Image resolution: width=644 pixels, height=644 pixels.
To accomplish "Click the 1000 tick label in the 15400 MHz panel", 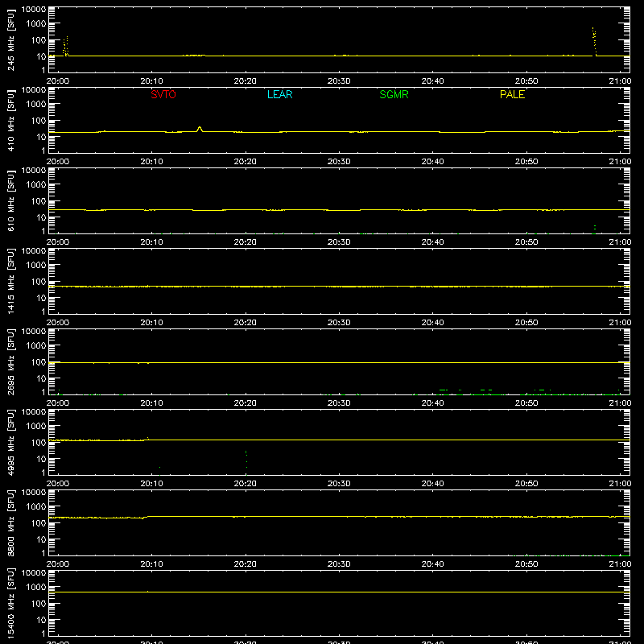I will click(x=36, y=588).
